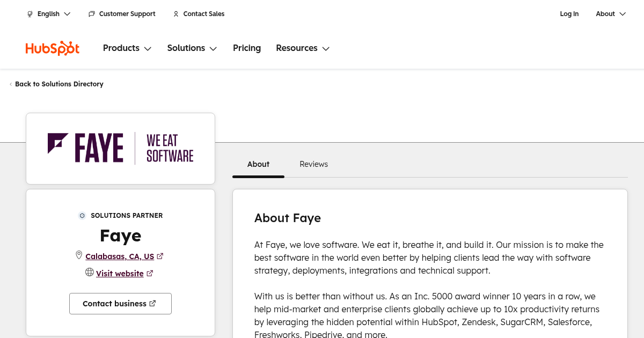The width and height of the screenshot is (644, 338).
Task: Click the Customer Support chat icon
Action: (92, 14)
